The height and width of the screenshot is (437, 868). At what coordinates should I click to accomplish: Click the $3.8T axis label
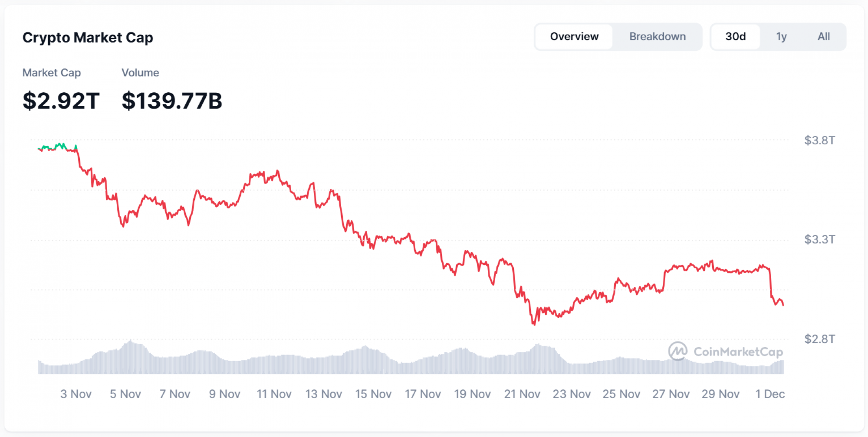[819, 140]
